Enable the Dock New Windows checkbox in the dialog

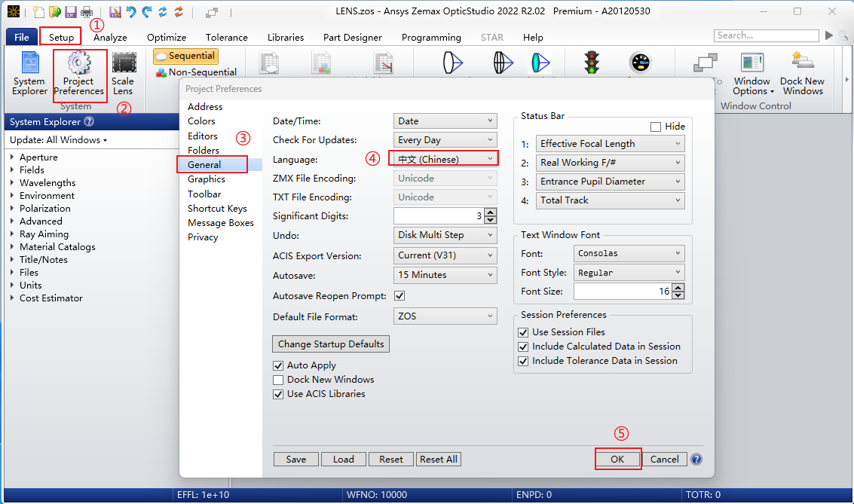278,380
